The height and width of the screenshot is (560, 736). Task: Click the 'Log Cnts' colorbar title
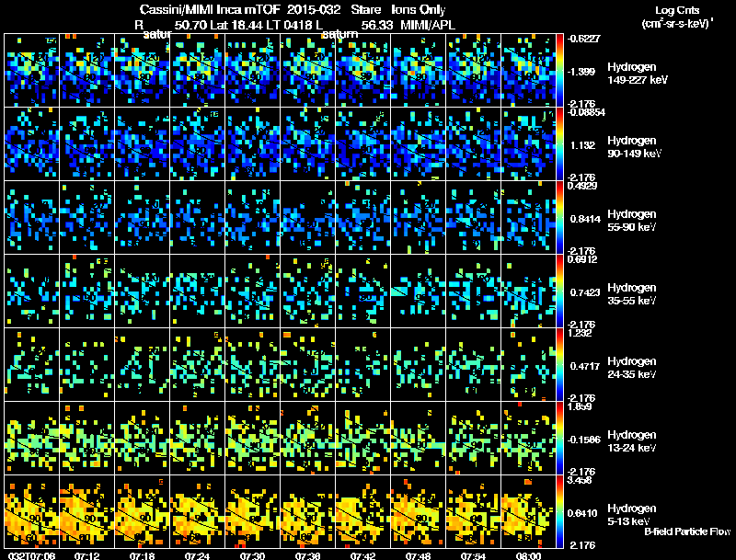[x=677, y=10]
